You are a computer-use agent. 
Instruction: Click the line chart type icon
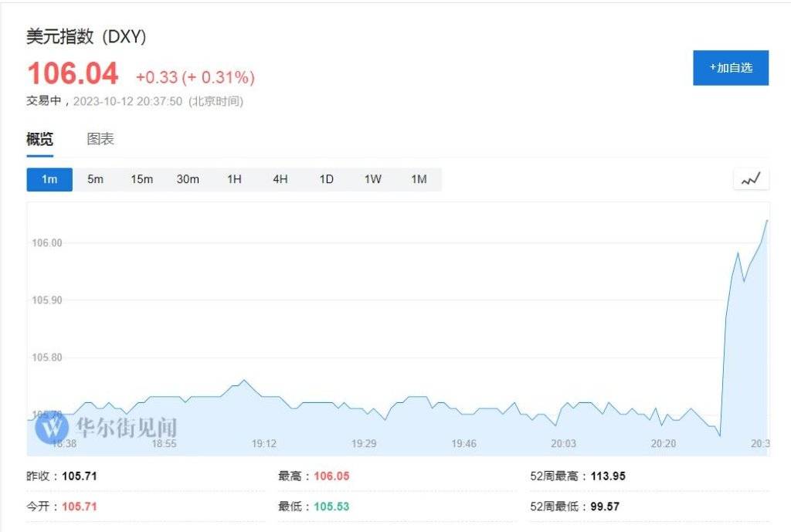[751, 179]
